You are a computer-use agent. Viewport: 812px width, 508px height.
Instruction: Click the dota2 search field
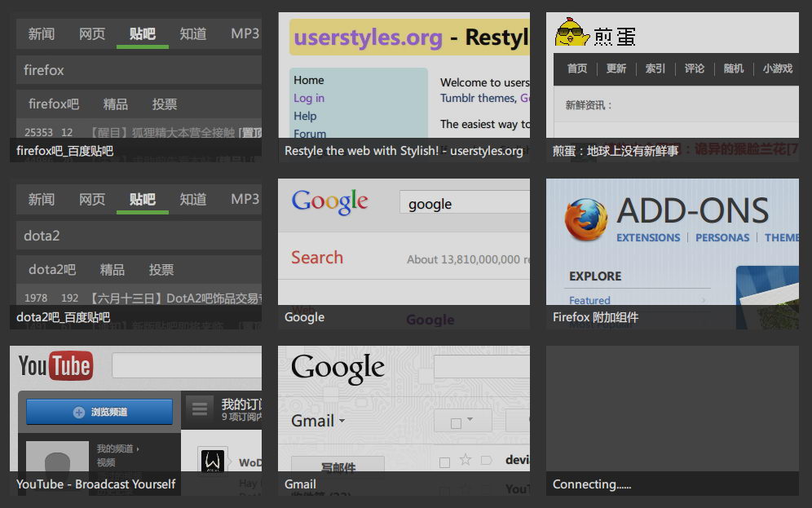(139, 236)
